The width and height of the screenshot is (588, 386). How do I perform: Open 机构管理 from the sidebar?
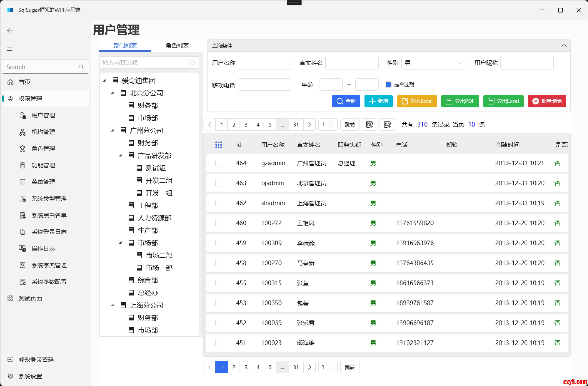click(x=43, y=132)
